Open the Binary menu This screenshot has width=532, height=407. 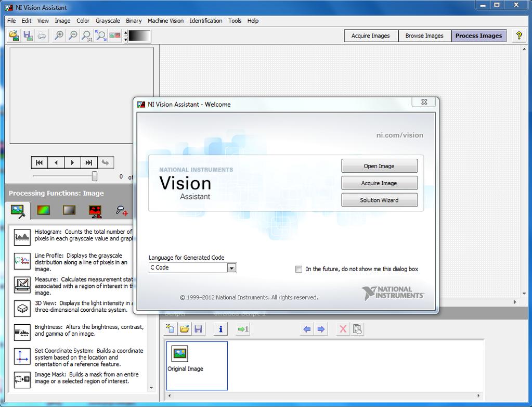coord(134,21)
